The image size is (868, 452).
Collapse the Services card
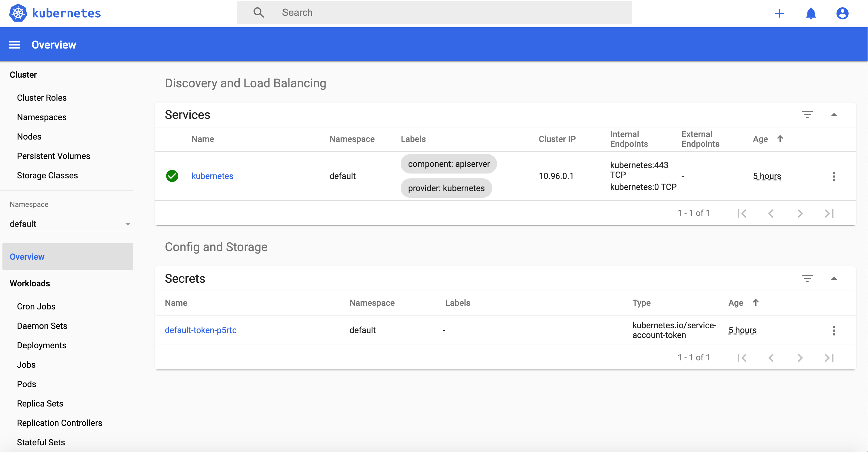(834, 115)
